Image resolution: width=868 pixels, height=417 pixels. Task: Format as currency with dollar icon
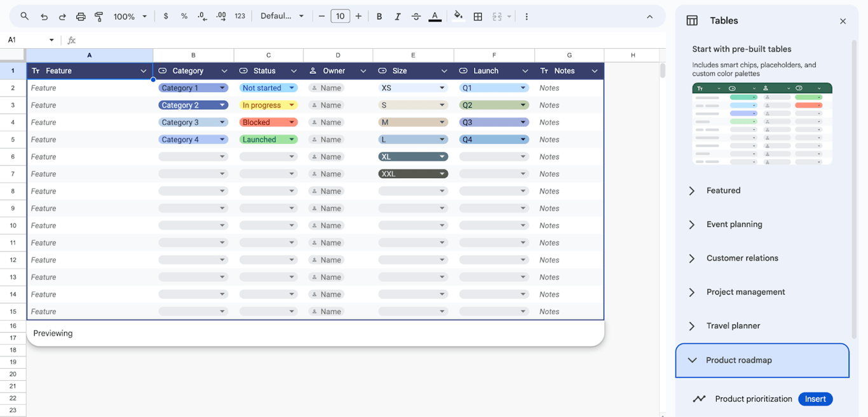pyautogui.click(x=166, y=17)
